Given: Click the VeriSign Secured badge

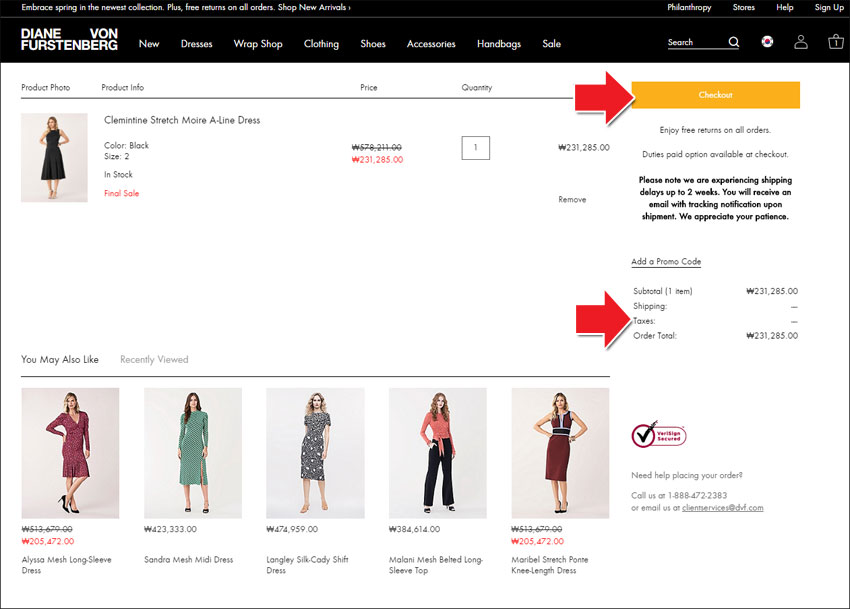Looking at the screenshot, I should pos(659,435).
